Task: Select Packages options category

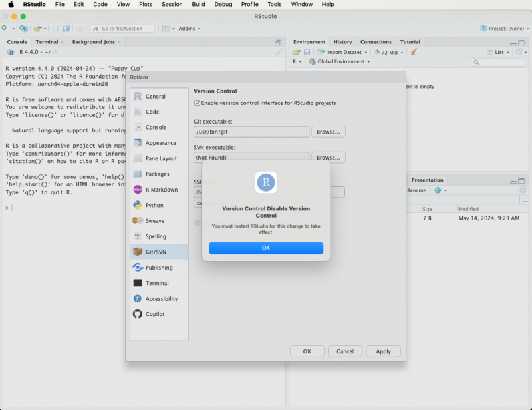Action: 159,174
